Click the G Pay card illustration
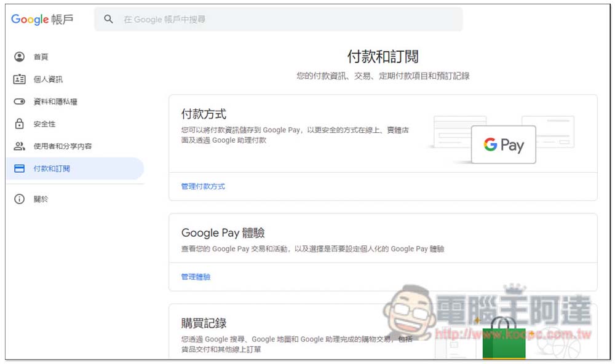 tap(503, 144)
